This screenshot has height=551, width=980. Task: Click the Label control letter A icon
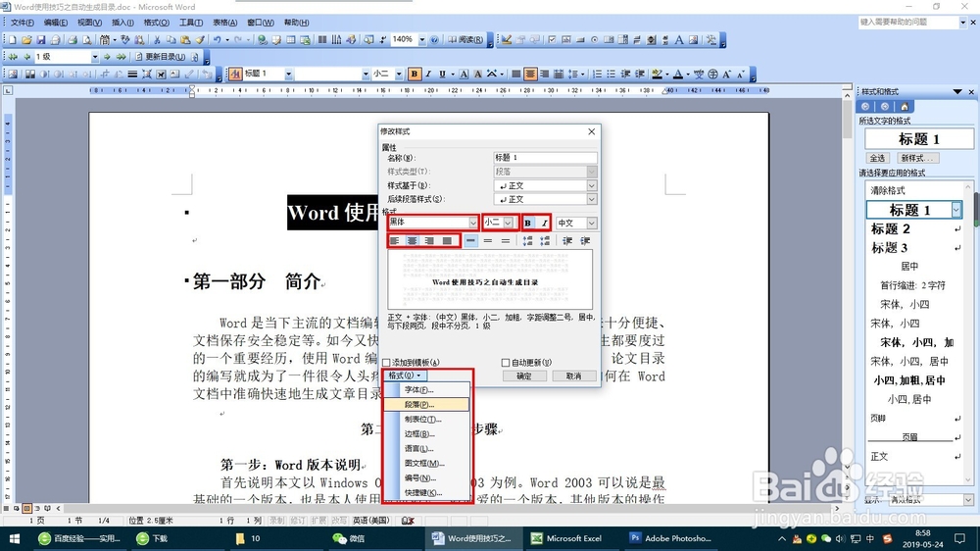tap(679, 40)
